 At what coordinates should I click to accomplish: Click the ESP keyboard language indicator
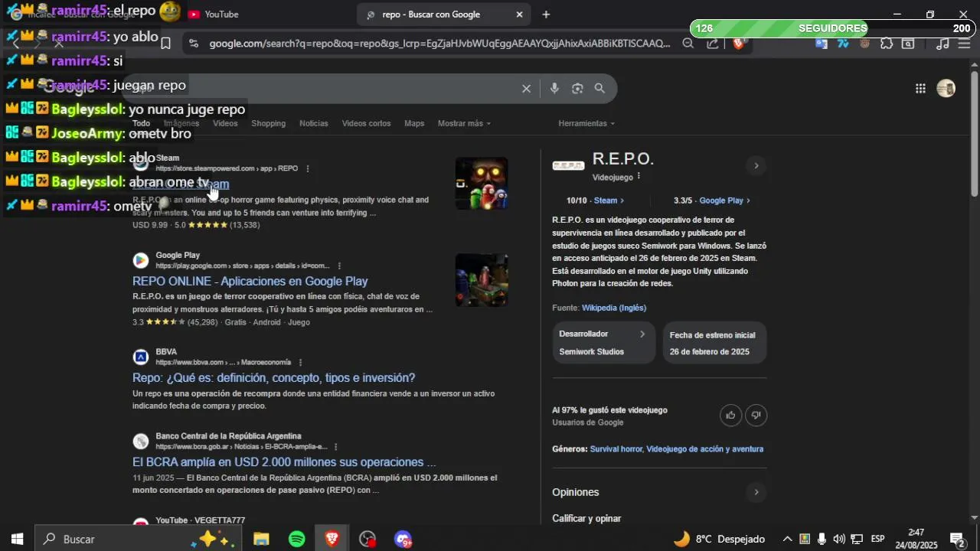tap(878, 539)
